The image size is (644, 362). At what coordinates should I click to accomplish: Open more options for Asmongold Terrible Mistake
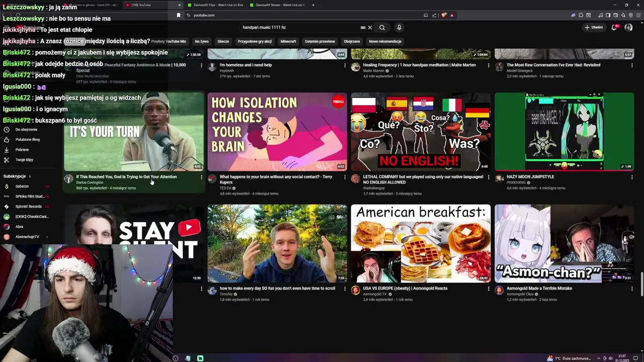632,289
